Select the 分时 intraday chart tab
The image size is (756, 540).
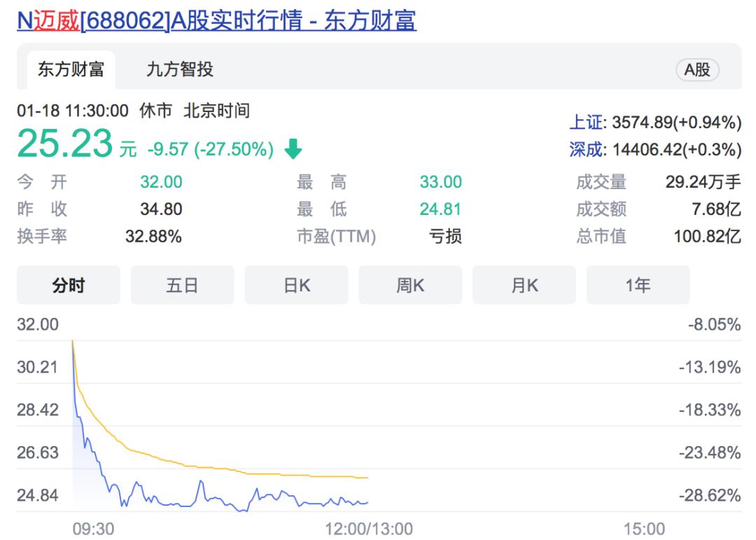(x=69, y=285)
